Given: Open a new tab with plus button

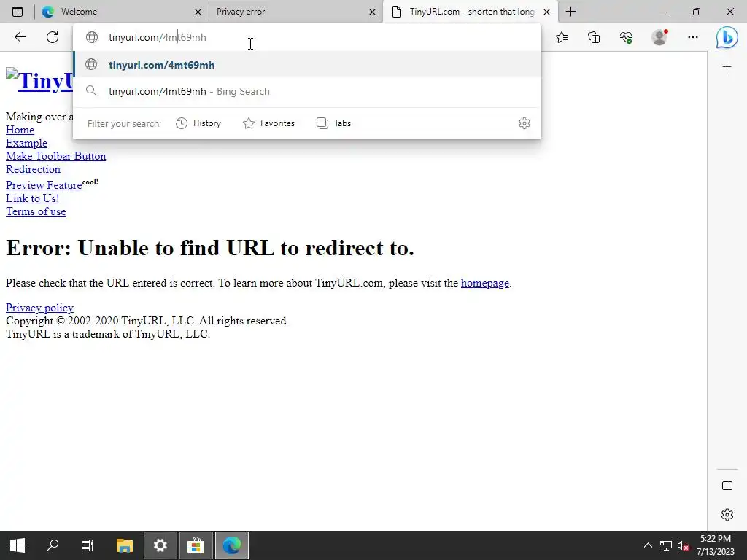Looking at the screenshot, I should [570, 12].
